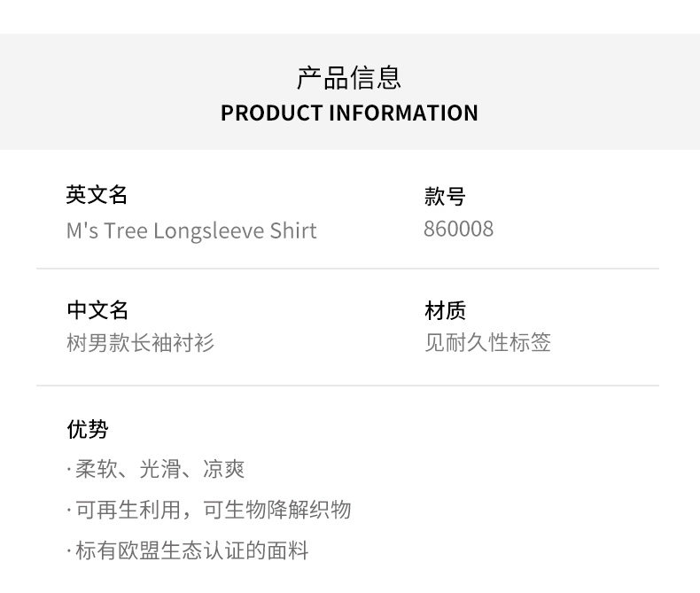Click the divider line below 英文名 row
The height and width of the screenshot is (593, 700).
coord(347,269)
